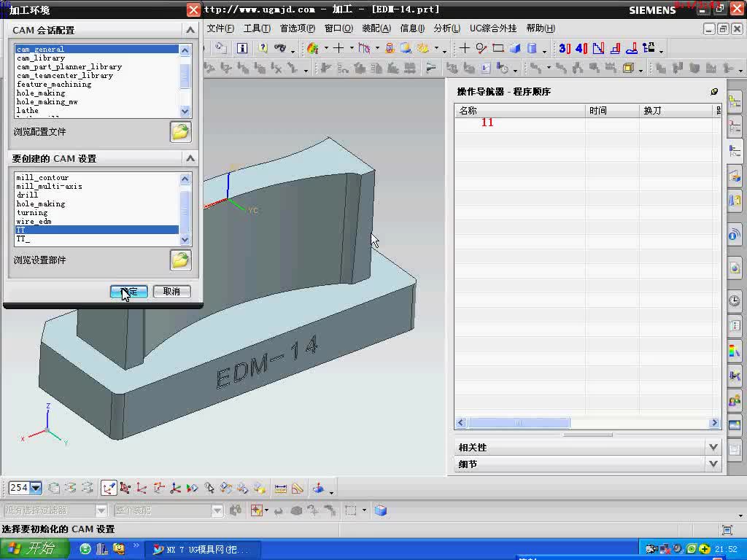
Task: Browse for a setup part folder icon
Action: pos(181,260)
